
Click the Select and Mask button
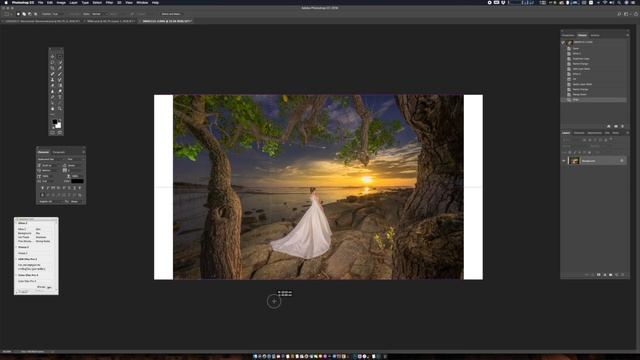click(172, 14)
